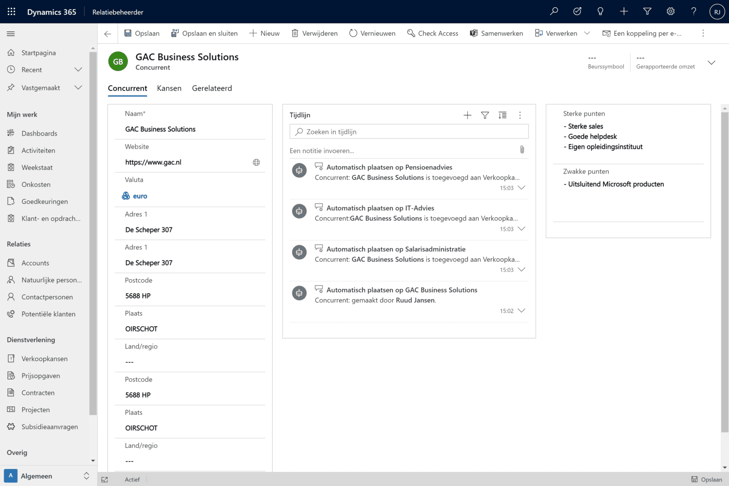Click the timeline expand all records icon
The width and height of the screenshot is (729, 486).
point(503,115)
